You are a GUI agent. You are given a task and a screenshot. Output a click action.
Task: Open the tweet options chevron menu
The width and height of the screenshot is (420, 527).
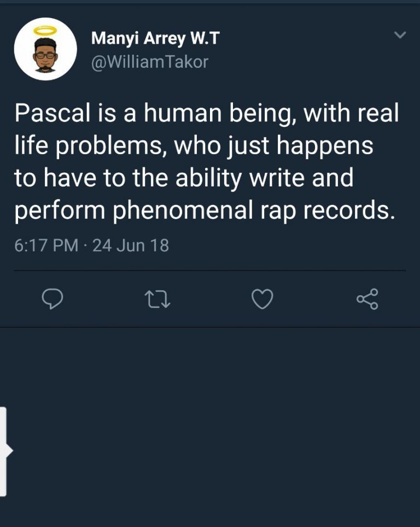[x=400, y=36]
